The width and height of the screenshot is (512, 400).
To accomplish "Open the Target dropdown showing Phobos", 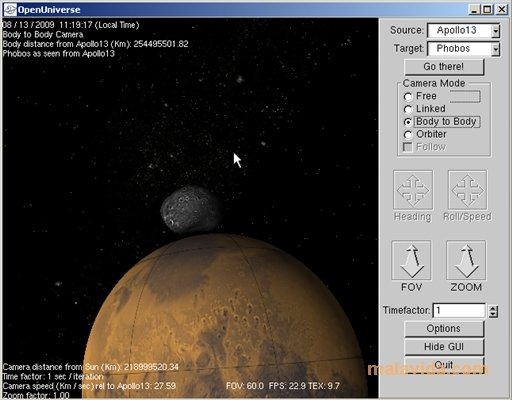I will (464, 49).
